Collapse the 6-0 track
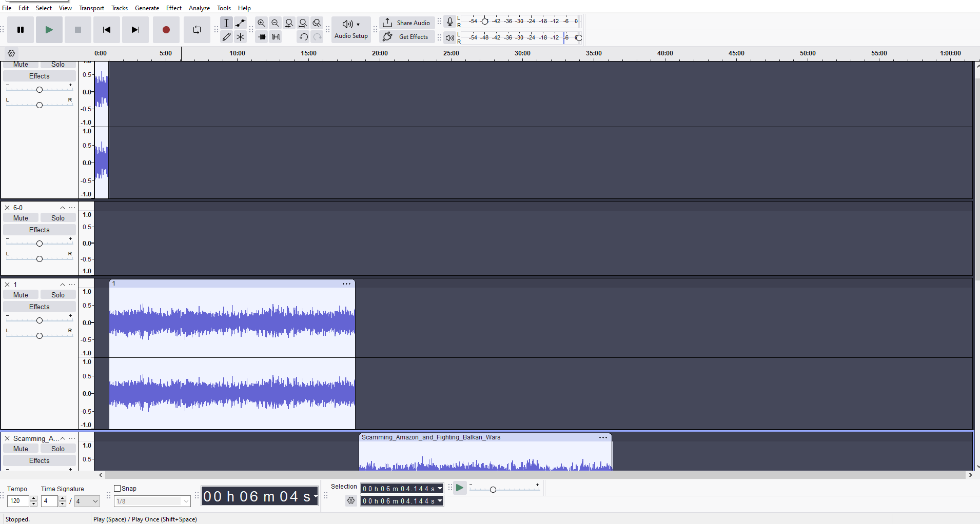Viewport: 980px width, 524px height. coord(63,208)
